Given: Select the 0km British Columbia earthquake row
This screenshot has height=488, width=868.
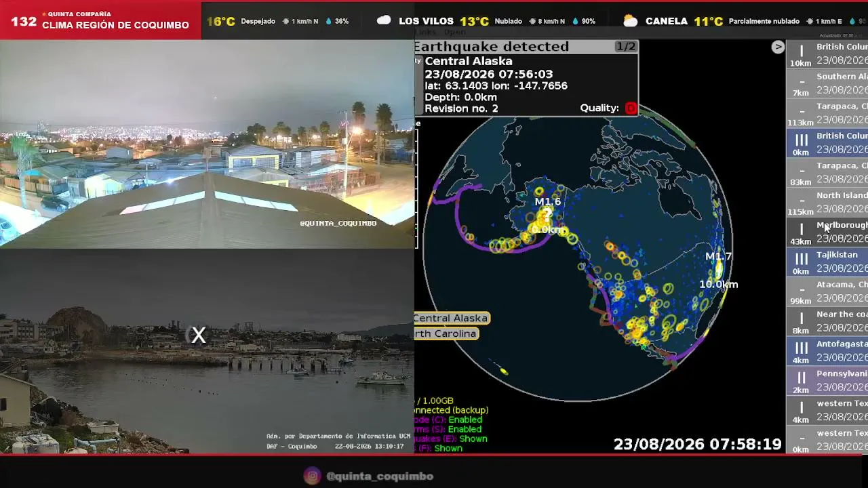Looking at the screenshot, I should tap(827, 144).
